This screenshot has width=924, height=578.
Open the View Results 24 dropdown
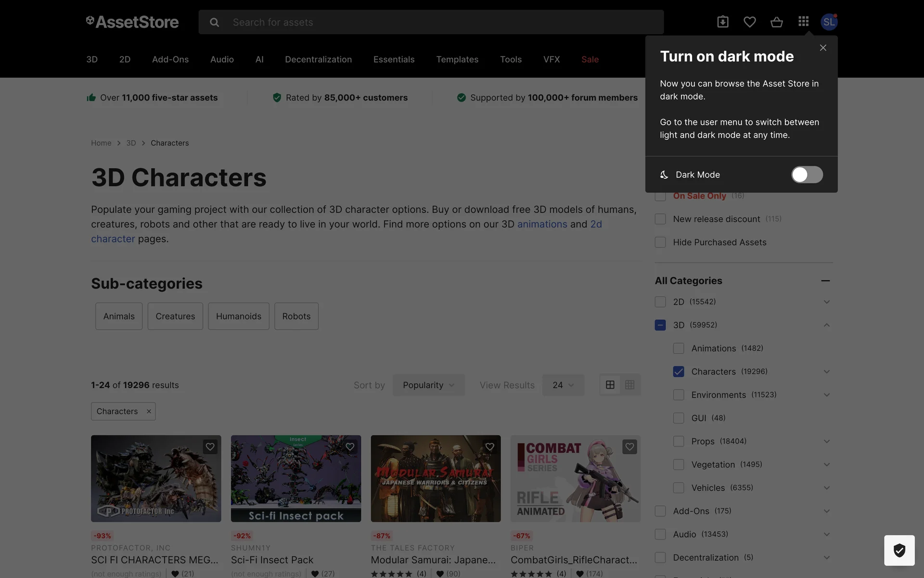tap(563, 385)
